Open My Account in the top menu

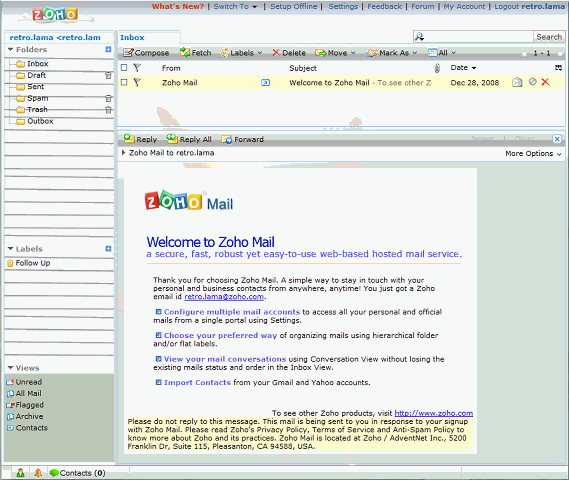pos(464,6)
